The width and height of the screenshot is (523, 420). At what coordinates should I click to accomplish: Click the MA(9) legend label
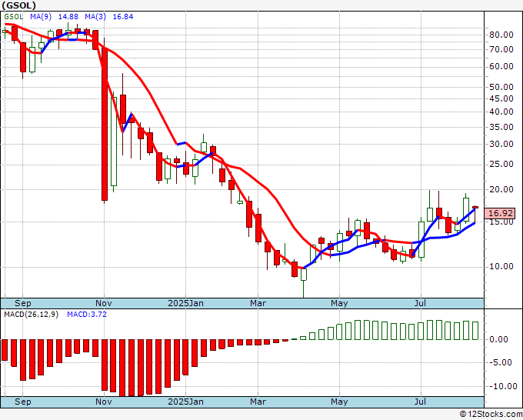41,17
